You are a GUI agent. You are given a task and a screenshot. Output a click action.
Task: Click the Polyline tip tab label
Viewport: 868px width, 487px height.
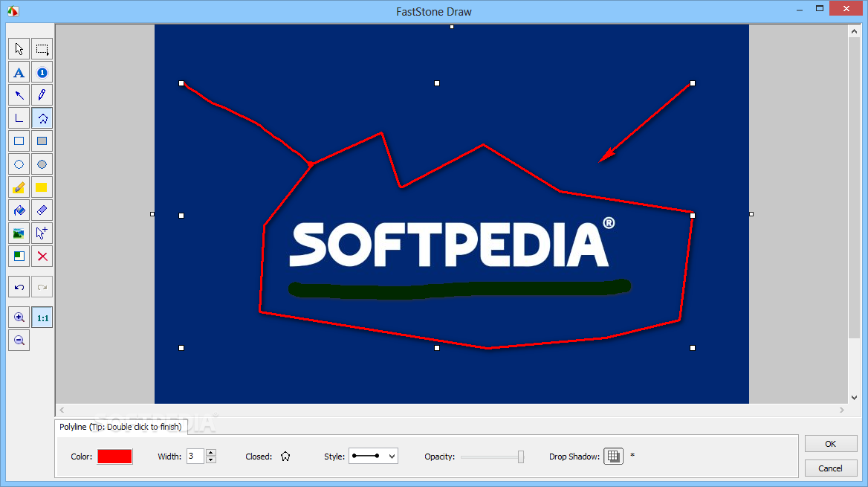(120, 427)
